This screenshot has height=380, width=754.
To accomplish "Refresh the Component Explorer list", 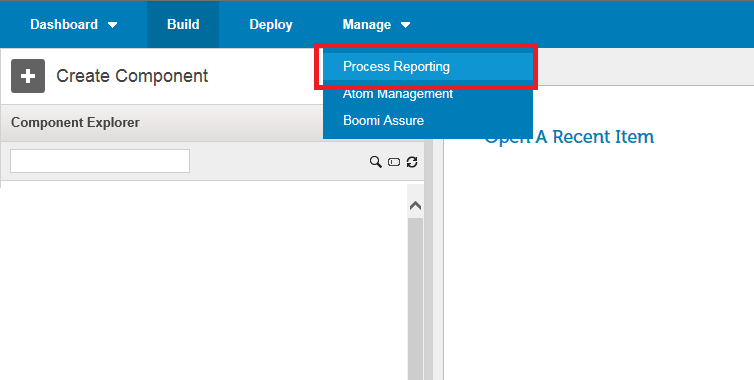I will click(x=412, y=162).
